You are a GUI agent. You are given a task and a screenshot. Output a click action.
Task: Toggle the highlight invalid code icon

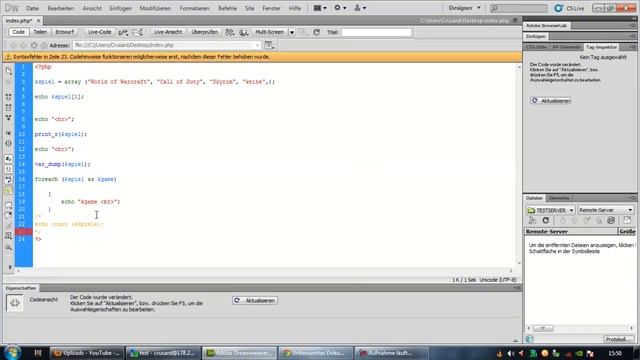pos(9,169)
